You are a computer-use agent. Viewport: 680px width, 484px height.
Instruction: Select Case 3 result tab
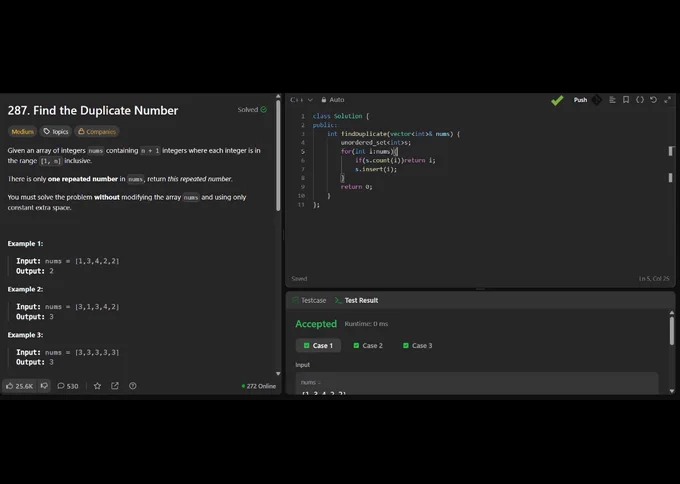[x=418, y=346]
